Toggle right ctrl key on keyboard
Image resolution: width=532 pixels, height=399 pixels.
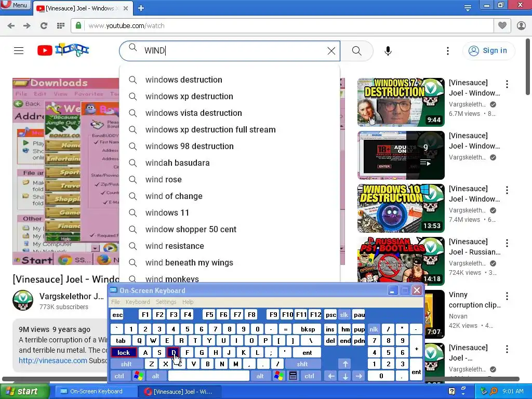coord(309,376)
